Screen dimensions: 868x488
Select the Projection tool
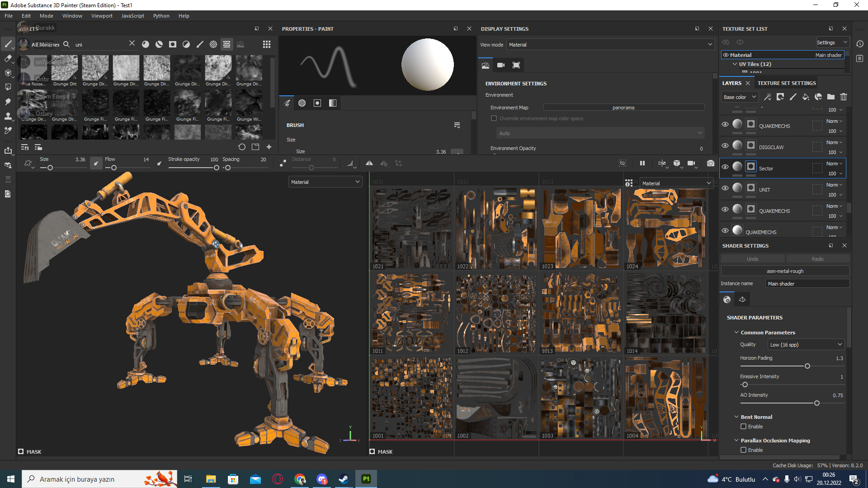tap(8, 73)
